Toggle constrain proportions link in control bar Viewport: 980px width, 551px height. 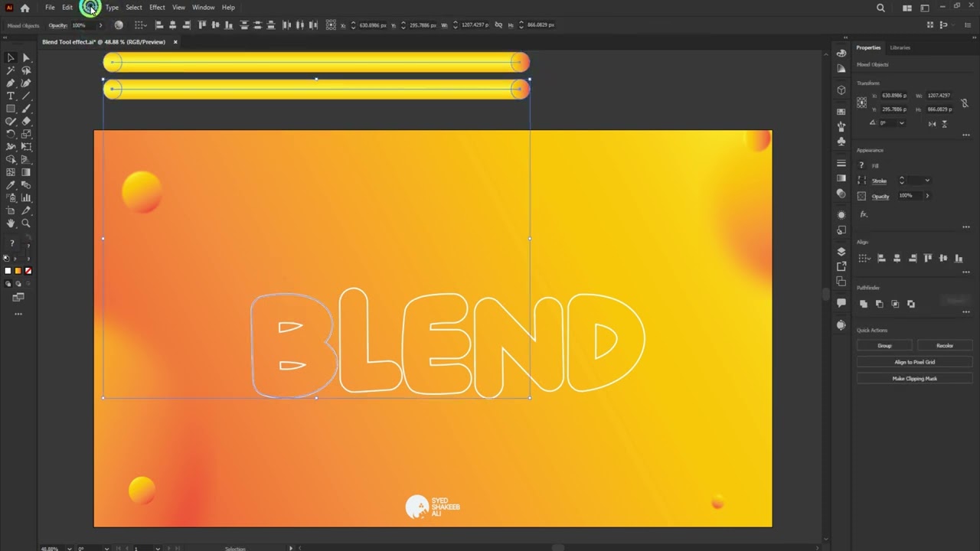(499, 25)
